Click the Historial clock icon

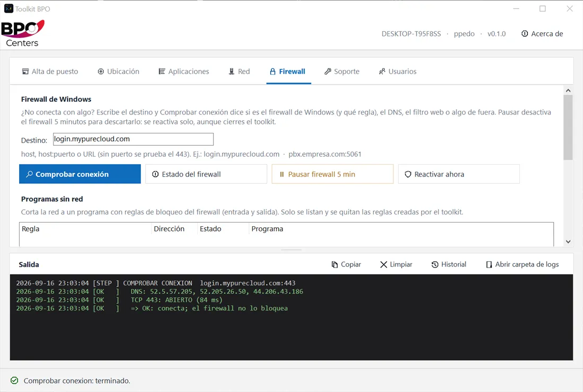point(435,264)
